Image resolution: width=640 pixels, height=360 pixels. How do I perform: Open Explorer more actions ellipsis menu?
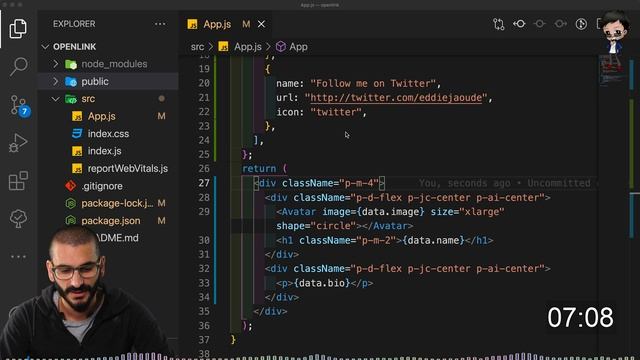pyautogui.click(x=160, y=24)
